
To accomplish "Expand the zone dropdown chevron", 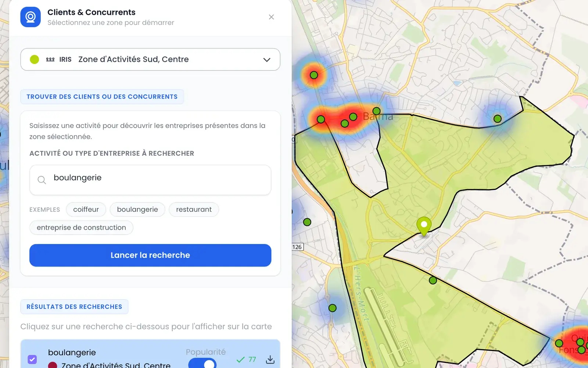I will (x=267, y=60).
